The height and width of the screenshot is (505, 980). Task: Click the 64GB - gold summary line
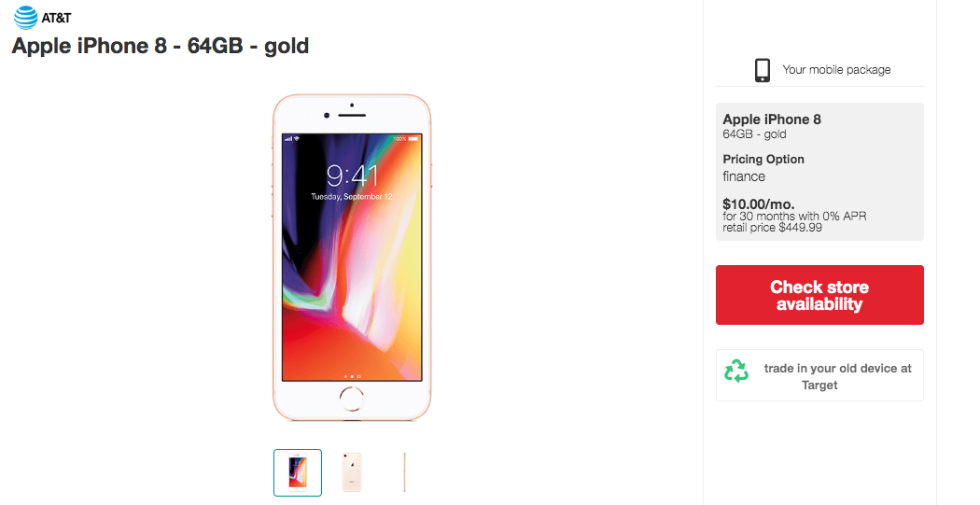pyautogui.click(x=754, y=134)
